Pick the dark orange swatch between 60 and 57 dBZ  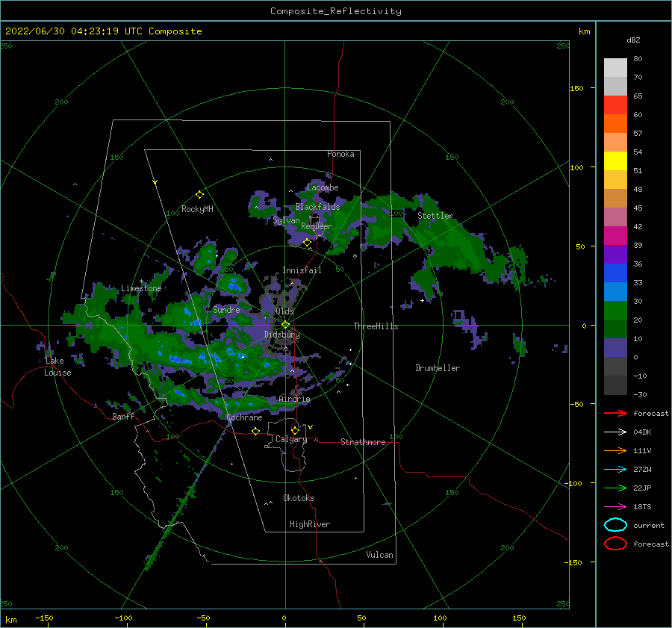coord(615,123)
